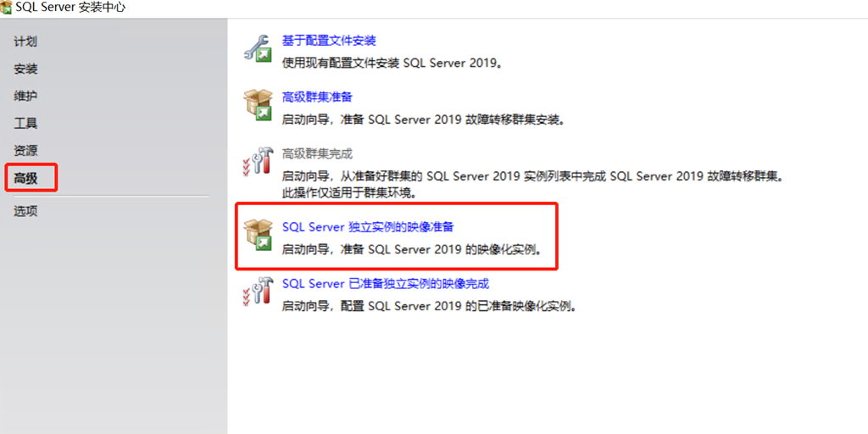
Task: Open the 选项 sidebar page
Action: 26,211
